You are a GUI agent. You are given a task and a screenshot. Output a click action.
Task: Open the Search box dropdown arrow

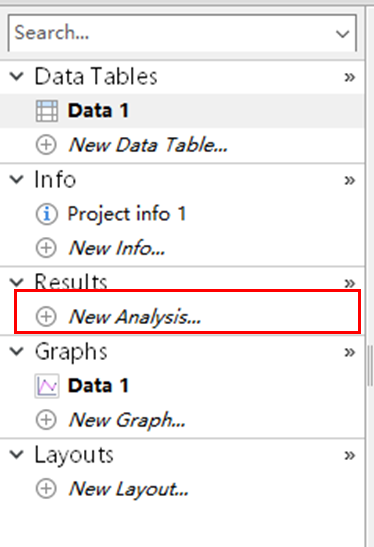point(342,34)
